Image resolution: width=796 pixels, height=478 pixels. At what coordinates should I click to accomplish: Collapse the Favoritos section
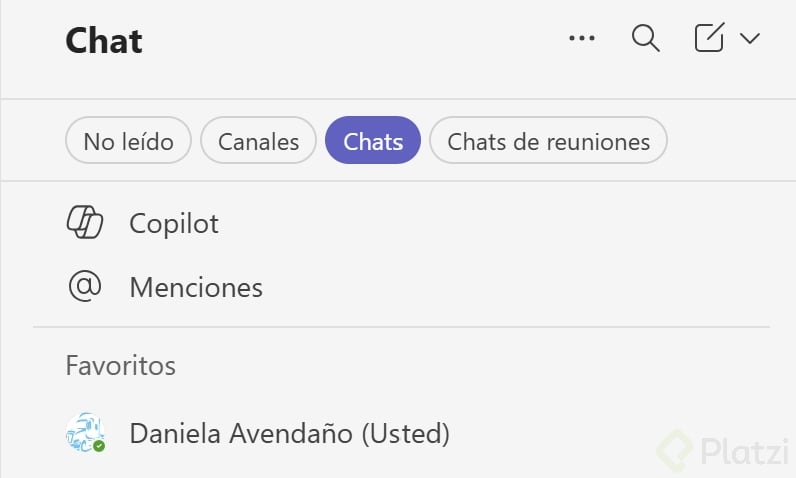coord(121,366)
